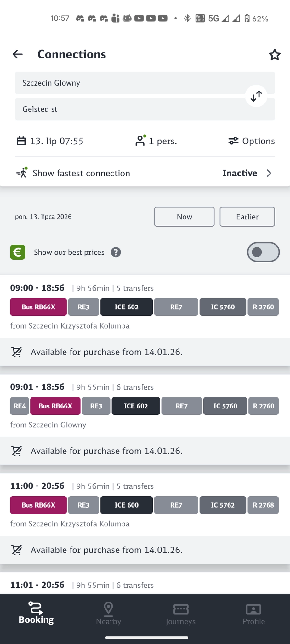Open the Journeys tab

[x=181, y=613]
